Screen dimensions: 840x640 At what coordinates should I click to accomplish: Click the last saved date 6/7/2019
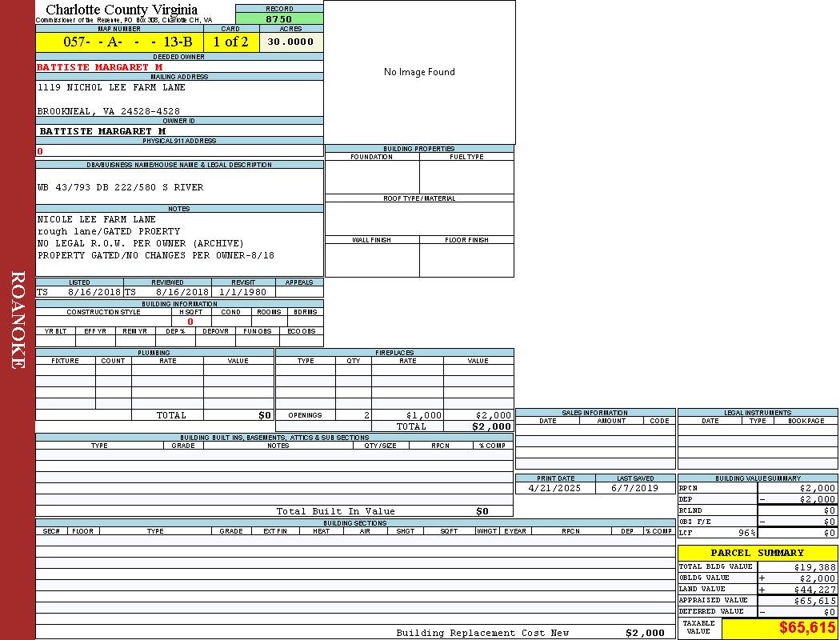634,488
